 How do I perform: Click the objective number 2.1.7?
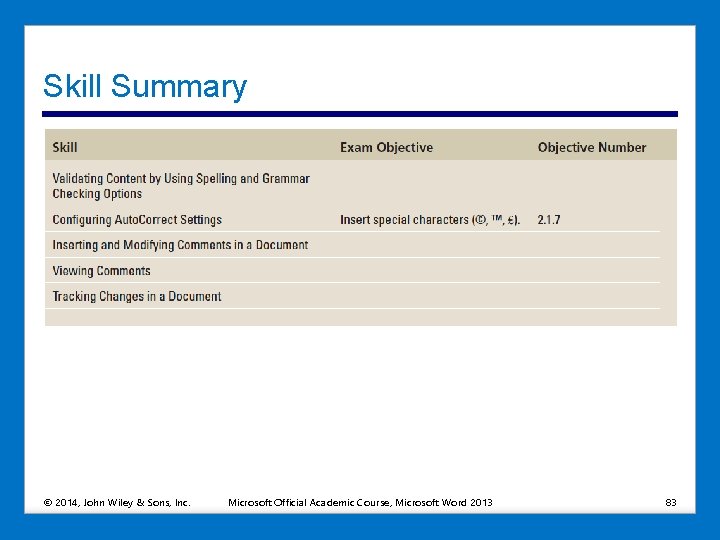(549, 219)
